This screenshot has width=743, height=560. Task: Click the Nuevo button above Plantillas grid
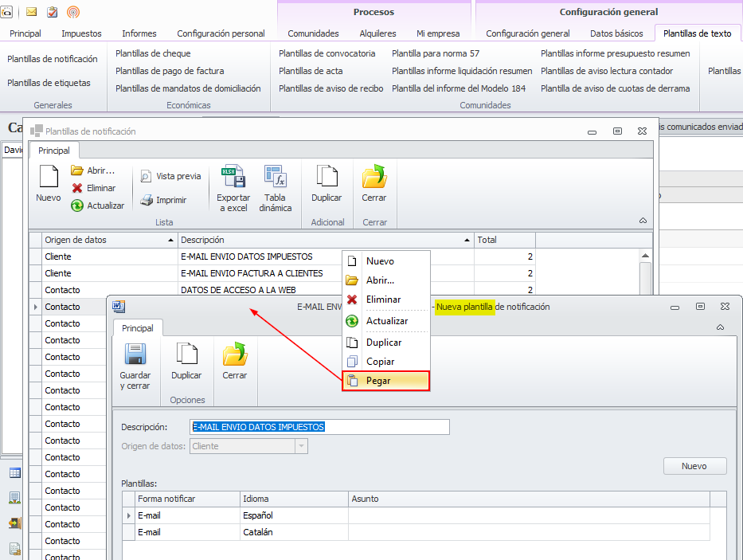click(x=694, y=466)
